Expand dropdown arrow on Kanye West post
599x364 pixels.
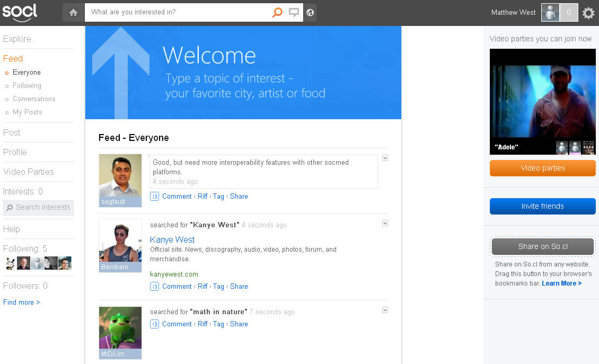pyautogui.click(x=385, y=224)
